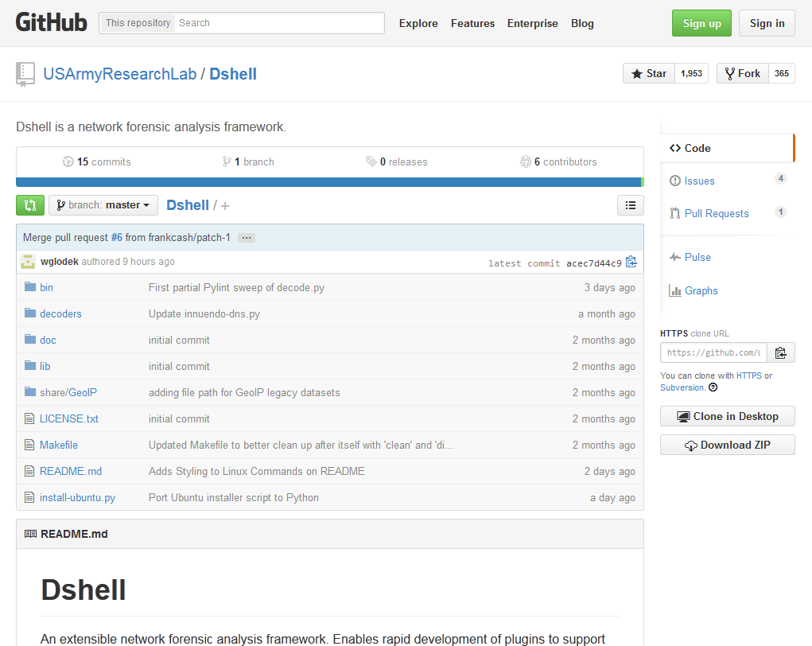Open the 15 commits link
Image resolution: width=812 pixels, height=646 pixels.
(x=97, y=161)
